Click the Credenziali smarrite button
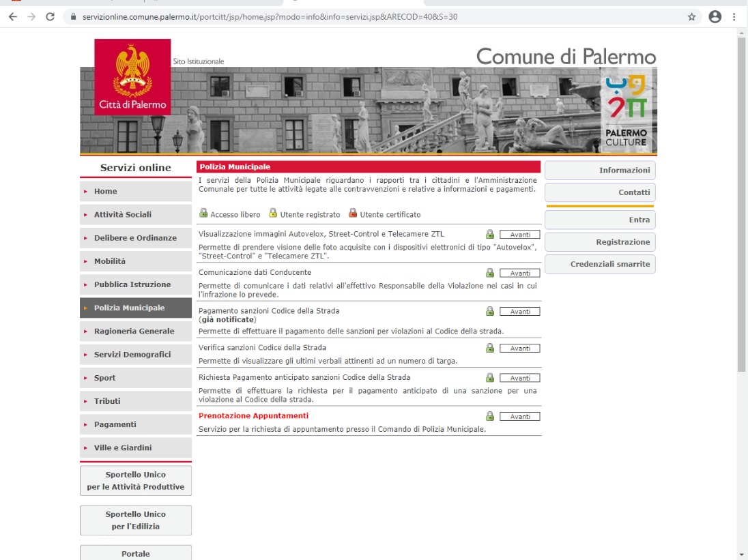The width and height of the screenshot is (748, 560). click(600, 265)
